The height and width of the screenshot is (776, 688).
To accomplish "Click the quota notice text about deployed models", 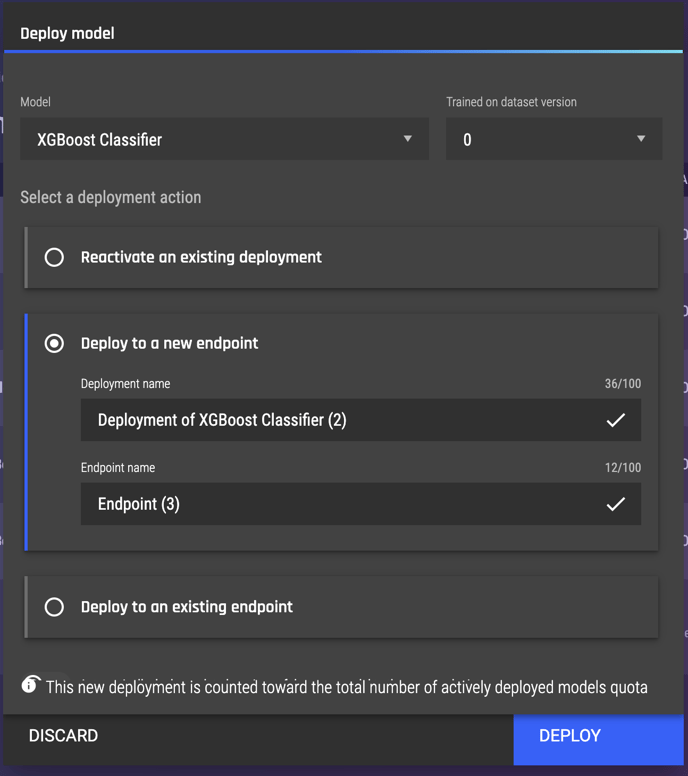I will click(x=346, y=687).
